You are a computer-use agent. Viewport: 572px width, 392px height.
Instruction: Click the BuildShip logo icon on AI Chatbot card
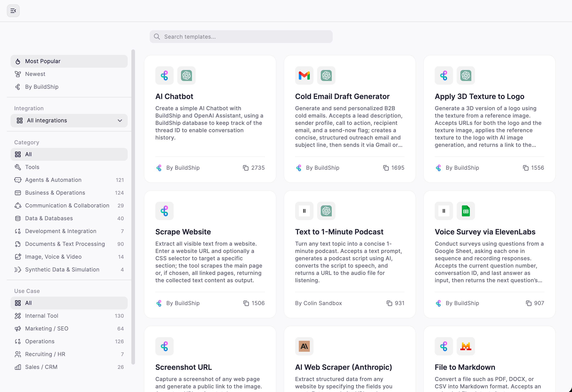pyautogui.click(x=165, y=75)
